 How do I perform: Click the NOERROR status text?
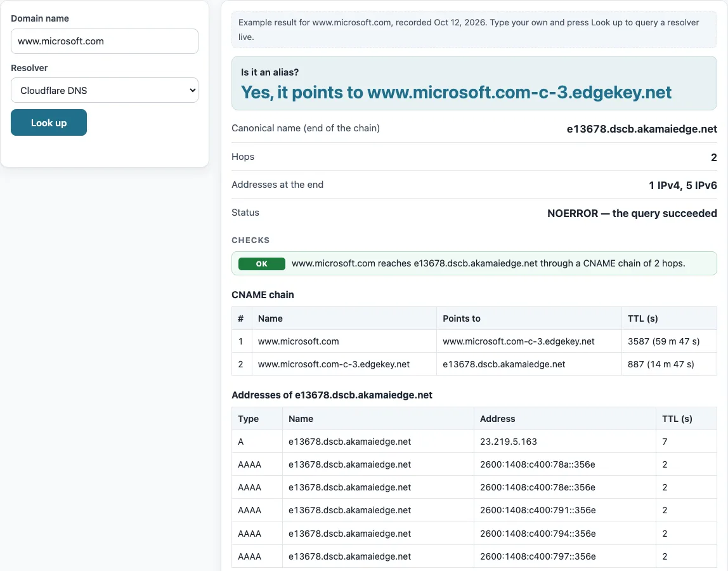click(632, 213)
